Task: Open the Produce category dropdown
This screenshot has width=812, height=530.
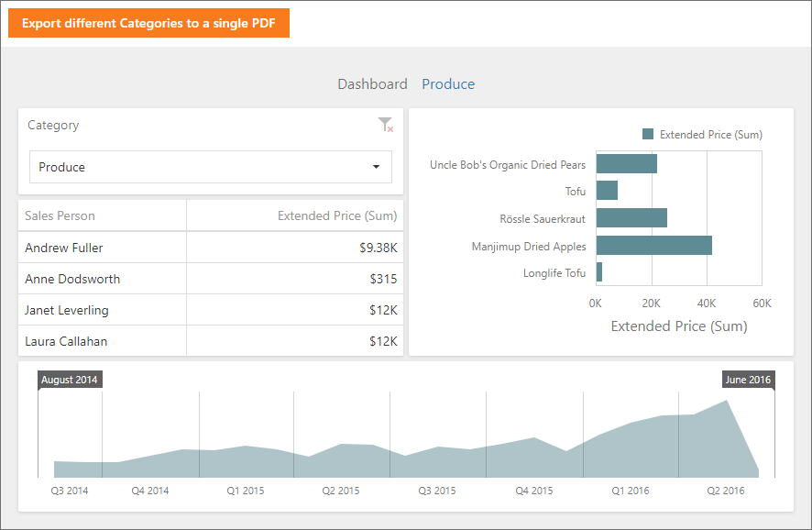Action: click(210, 167)
